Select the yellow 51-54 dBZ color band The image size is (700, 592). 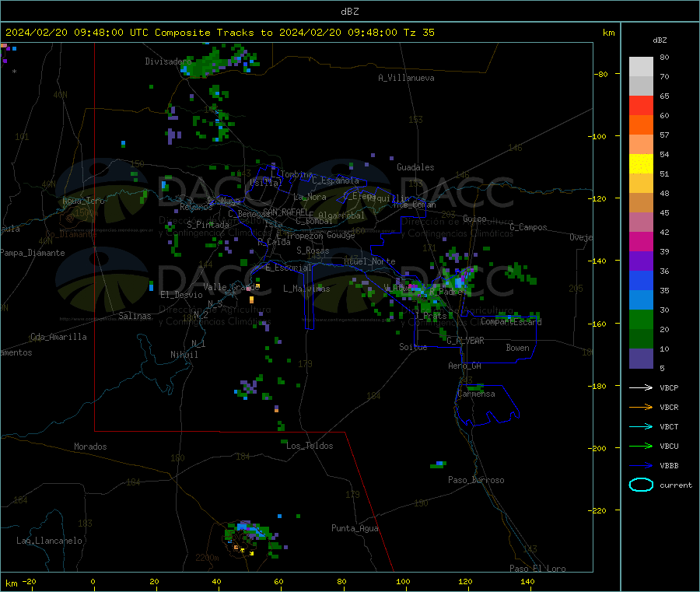[x=641, y=164]
